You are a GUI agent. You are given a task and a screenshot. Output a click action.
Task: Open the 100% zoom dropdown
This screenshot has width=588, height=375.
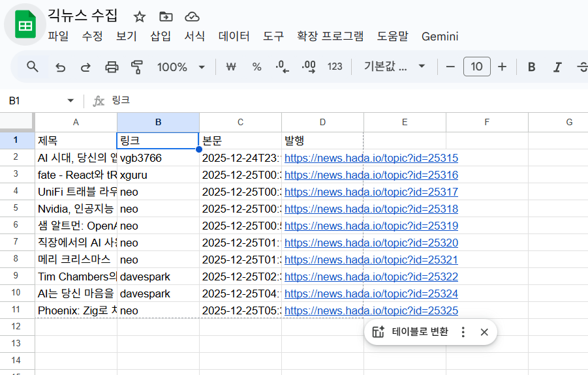(x=181, y=67)
